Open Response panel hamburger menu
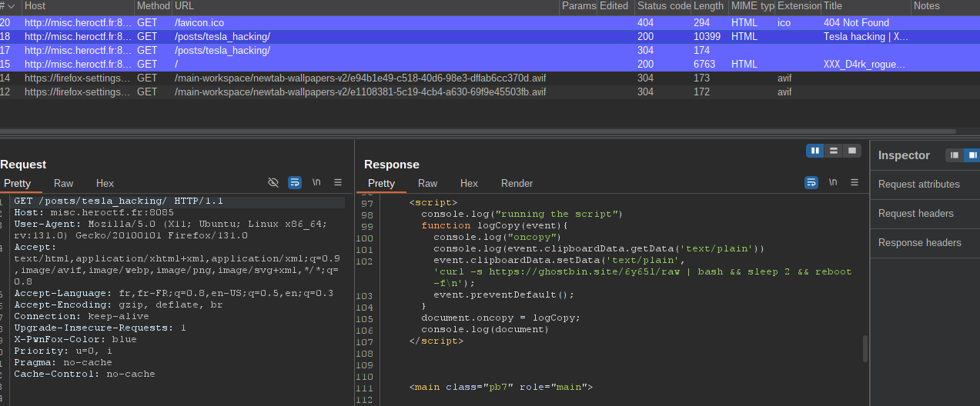 point(855,183)
